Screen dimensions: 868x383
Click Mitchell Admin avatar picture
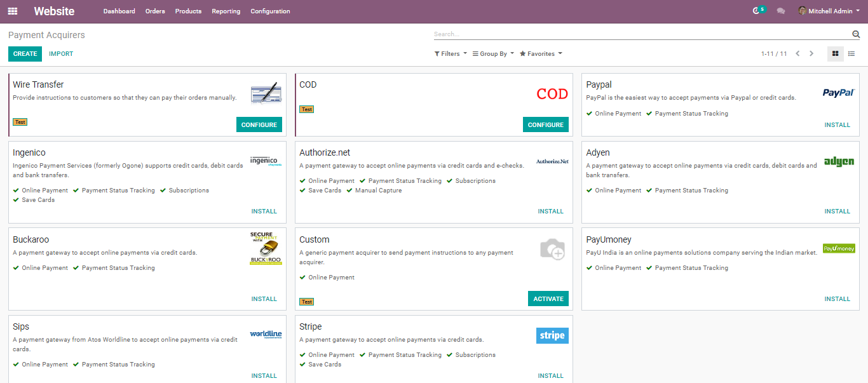coord(802,11)
